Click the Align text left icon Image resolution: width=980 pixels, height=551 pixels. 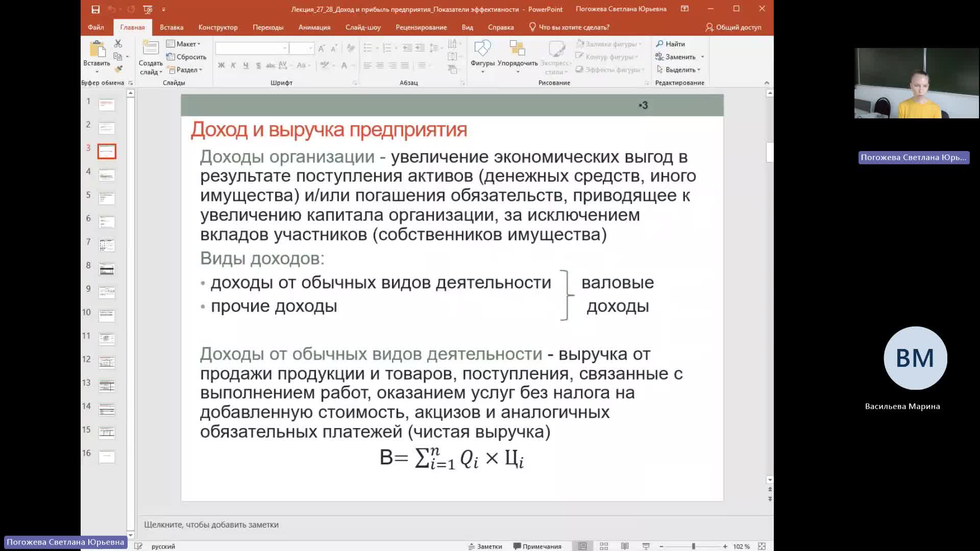click(x=367, y=65)
